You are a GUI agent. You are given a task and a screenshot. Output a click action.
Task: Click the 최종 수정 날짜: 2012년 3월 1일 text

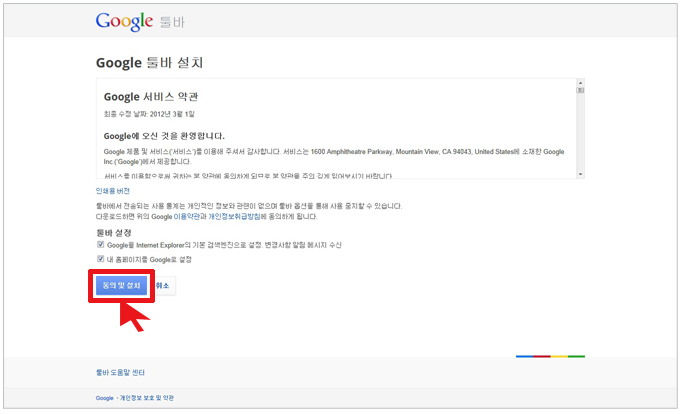pos(149,114)
